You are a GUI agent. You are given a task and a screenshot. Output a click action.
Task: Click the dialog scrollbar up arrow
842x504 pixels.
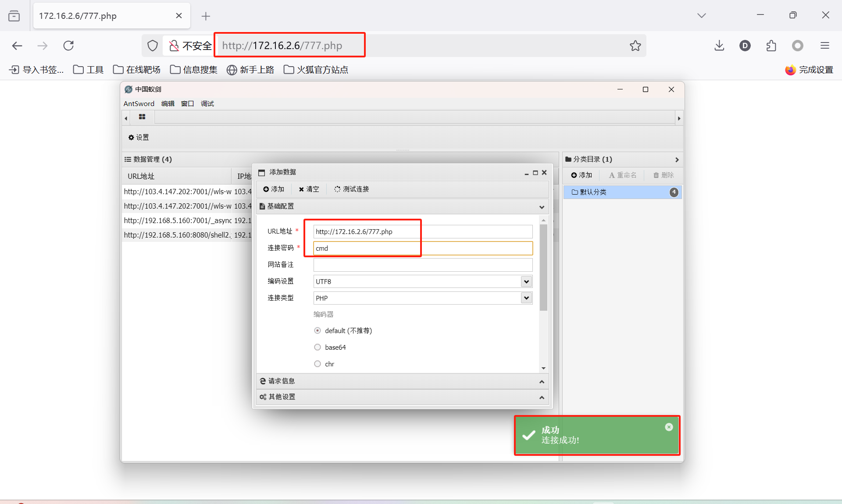click(x=544, y=220)
